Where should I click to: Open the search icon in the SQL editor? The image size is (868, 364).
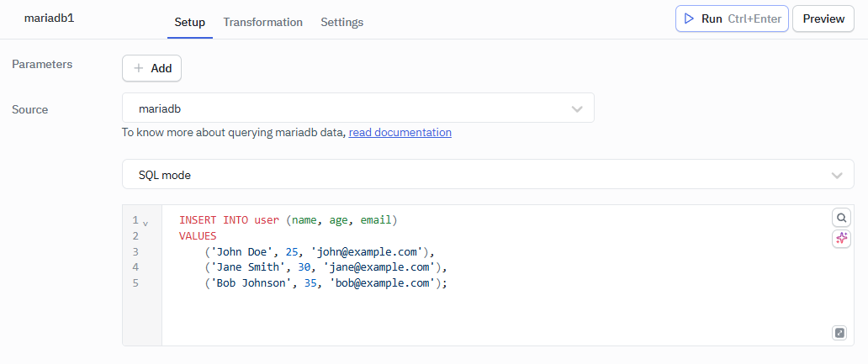coord(840,218)
